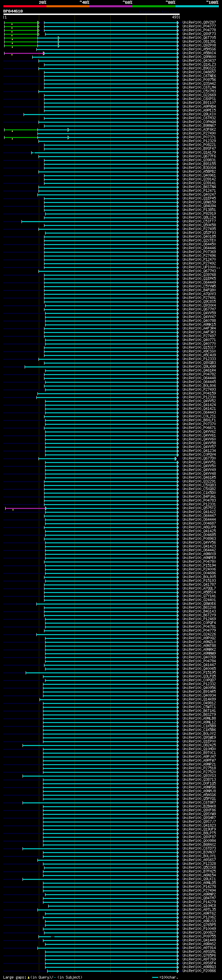Open hit UniRef100_Q9XF73

click(x=199, y=34)
